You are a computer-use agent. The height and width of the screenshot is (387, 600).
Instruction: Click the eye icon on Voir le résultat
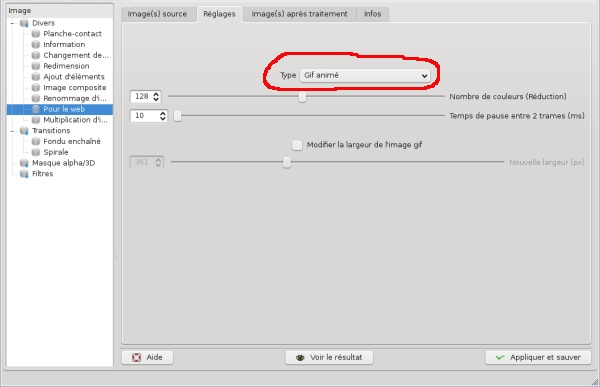pos(300,358)
